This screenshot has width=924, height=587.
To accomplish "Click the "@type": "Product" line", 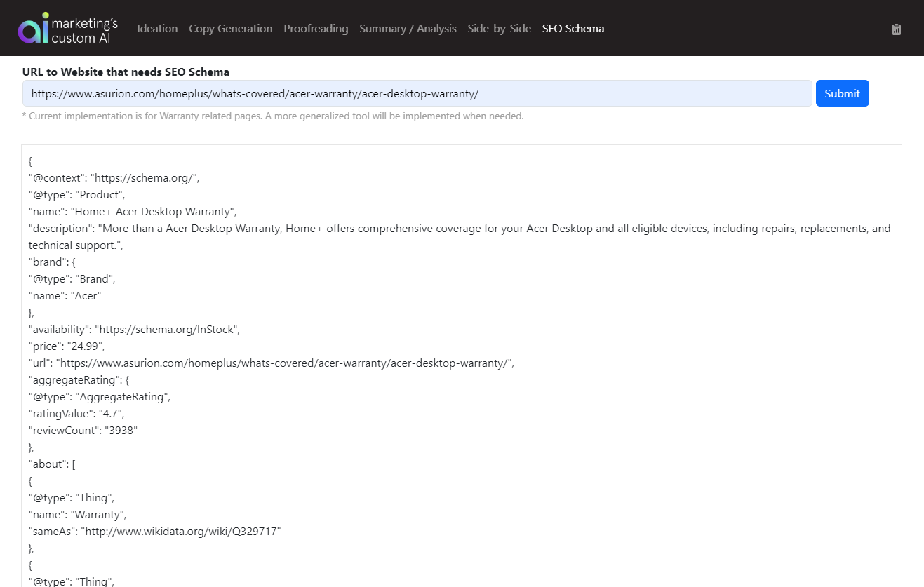I will [77, 195].
